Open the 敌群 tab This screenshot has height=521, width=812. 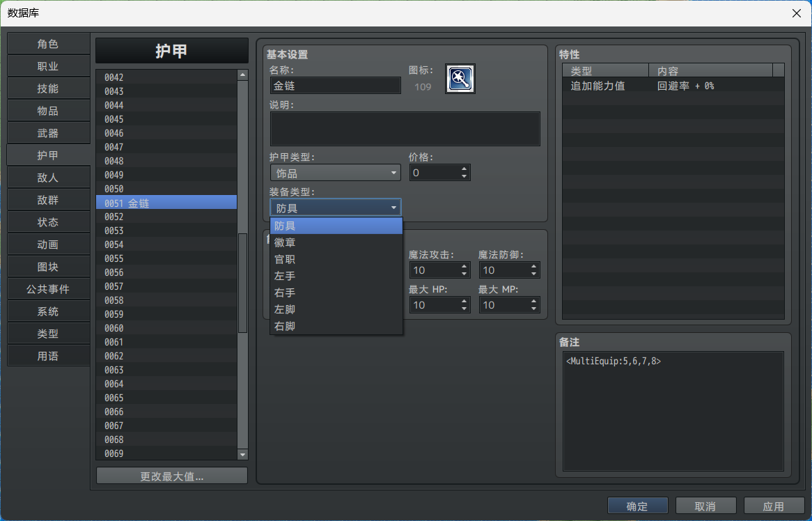(x=48, y=200)
